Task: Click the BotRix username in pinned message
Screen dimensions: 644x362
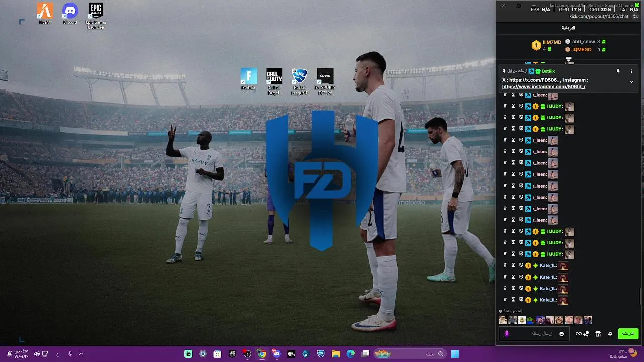Action: coord(548,71)
